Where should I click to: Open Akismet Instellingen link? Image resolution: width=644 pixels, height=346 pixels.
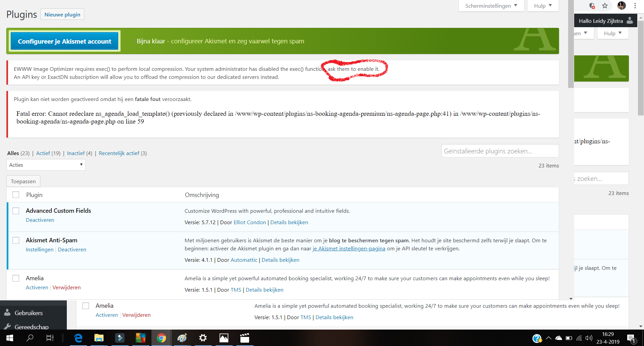point(40,250)
